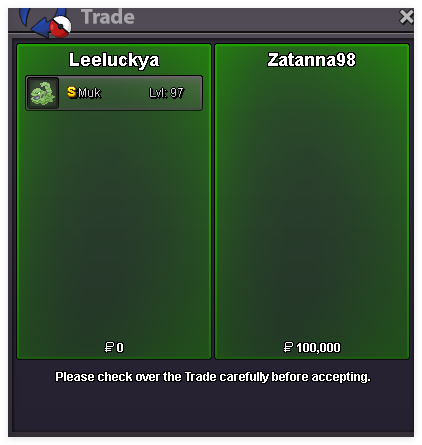
Task: Click the yellow S shiny icon beside Muk
Action: pos(72,92)
